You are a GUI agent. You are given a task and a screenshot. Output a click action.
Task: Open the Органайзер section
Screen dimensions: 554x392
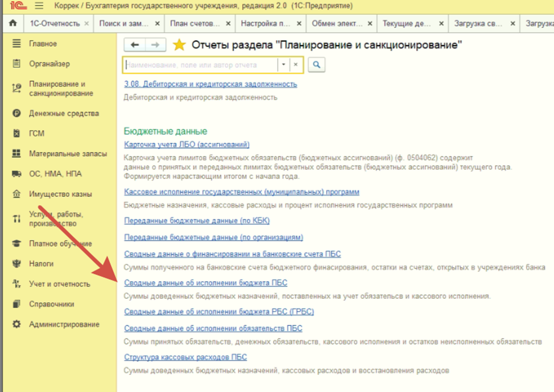point(49,64)
